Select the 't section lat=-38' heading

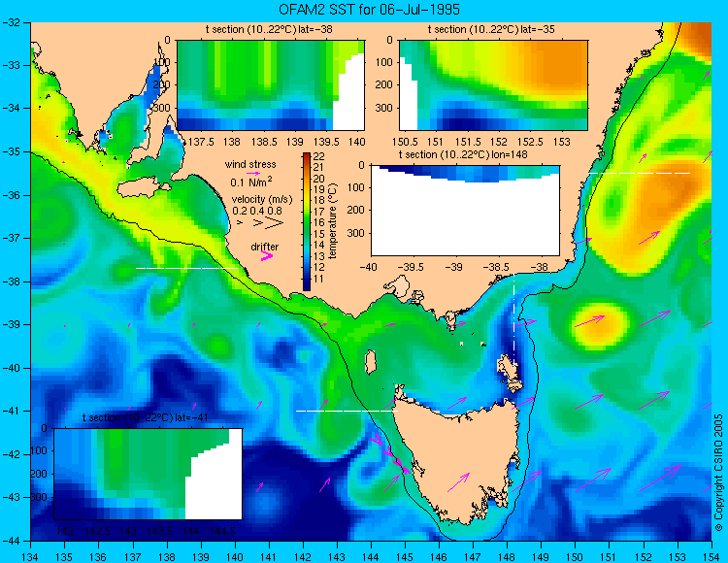[x=269, y=30]
